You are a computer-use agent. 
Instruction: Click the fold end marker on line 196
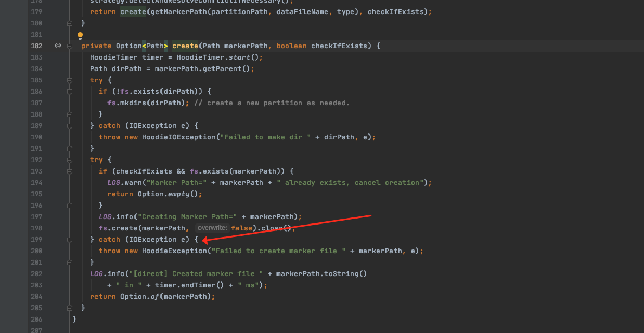click(70, 205)
